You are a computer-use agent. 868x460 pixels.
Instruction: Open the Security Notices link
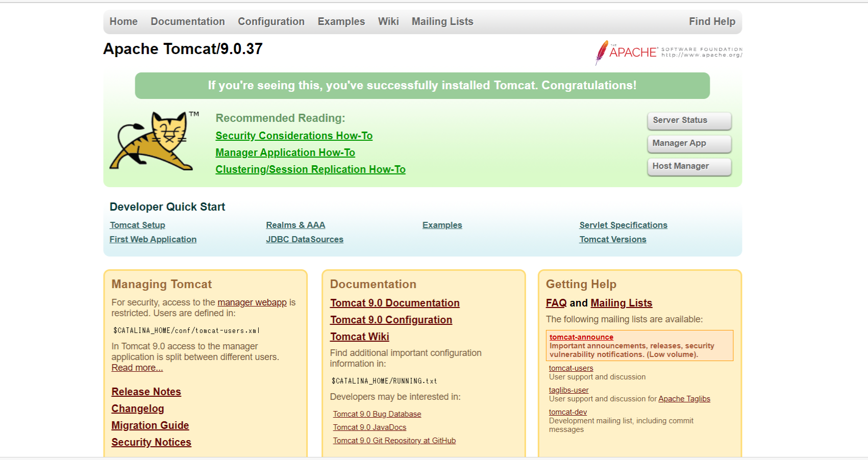[152, 442]
